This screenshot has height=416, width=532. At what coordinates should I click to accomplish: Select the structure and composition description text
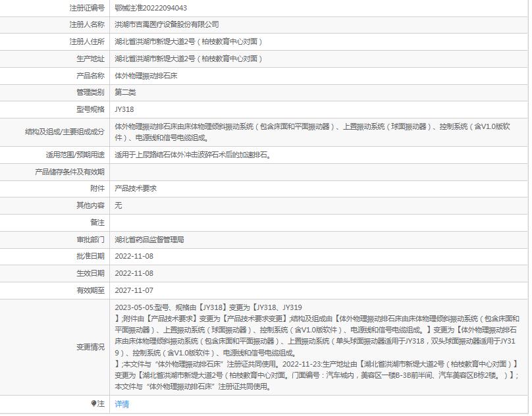pos(312,132)
